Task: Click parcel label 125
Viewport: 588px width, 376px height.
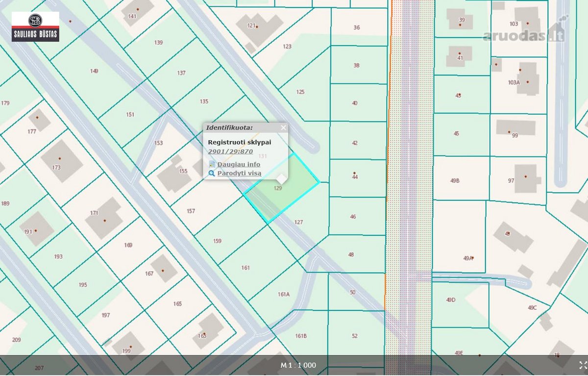Action: point(300,92)
